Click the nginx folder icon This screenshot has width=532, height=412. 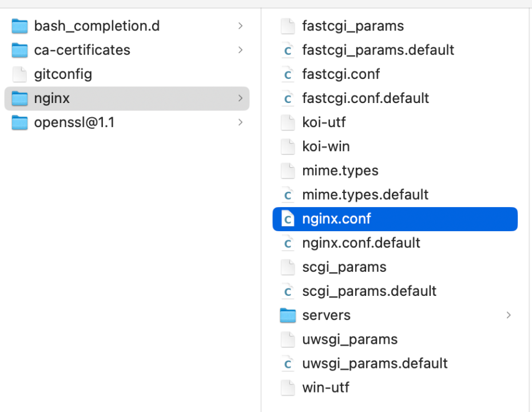(x=19, y=98)
